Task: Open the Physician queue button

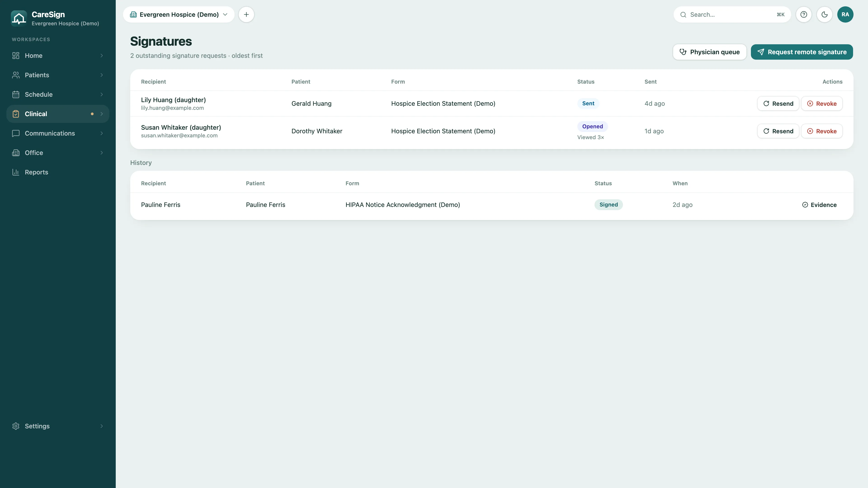Action: click(x=710, y=52)
